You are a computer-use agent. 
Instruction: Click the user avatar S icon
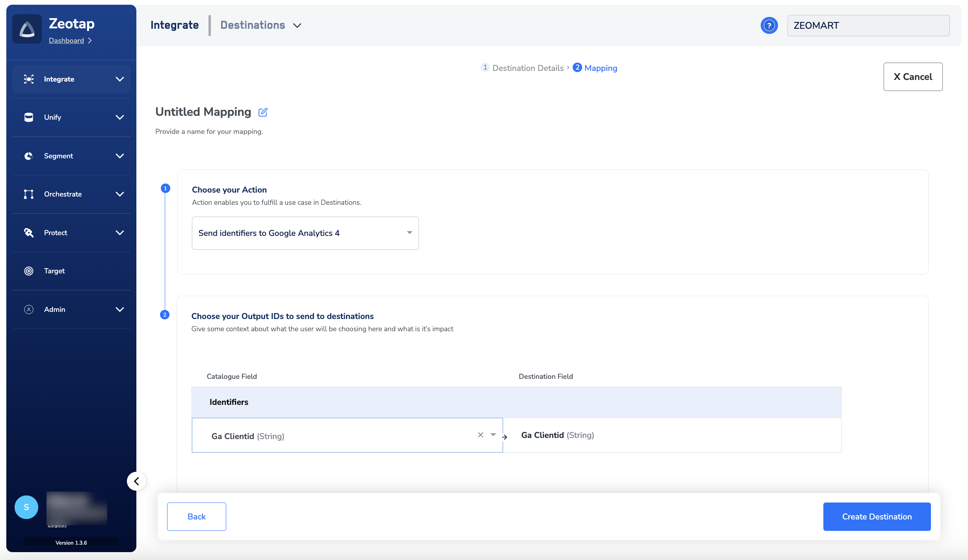(26, 507)
